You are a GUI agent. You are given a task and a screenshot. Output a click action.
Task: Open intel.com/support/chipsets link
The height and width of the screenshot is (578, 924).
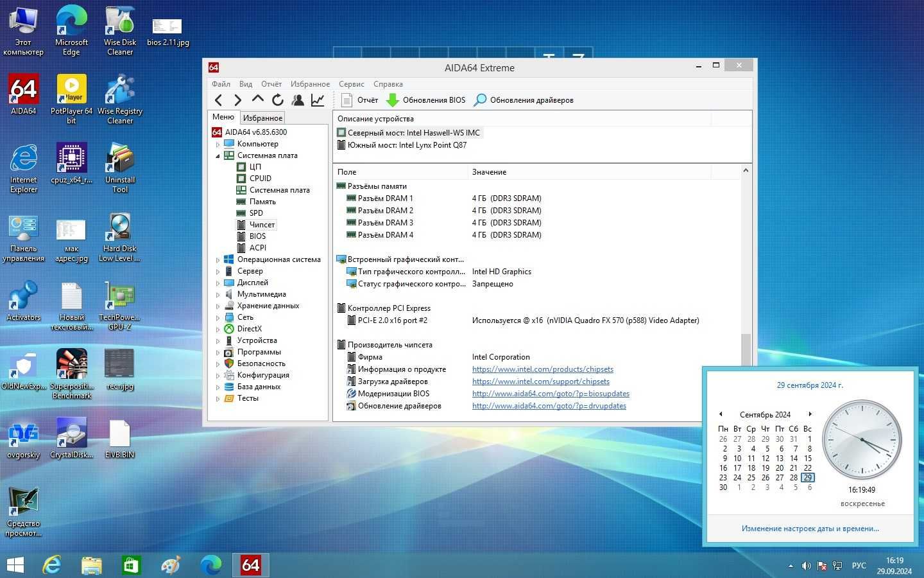click(x=541, y=381)
